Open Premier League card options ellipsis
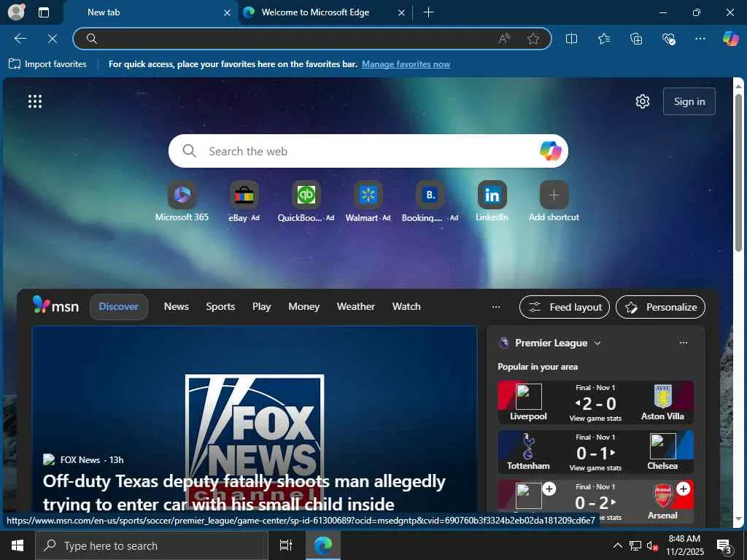 [683, 343]
